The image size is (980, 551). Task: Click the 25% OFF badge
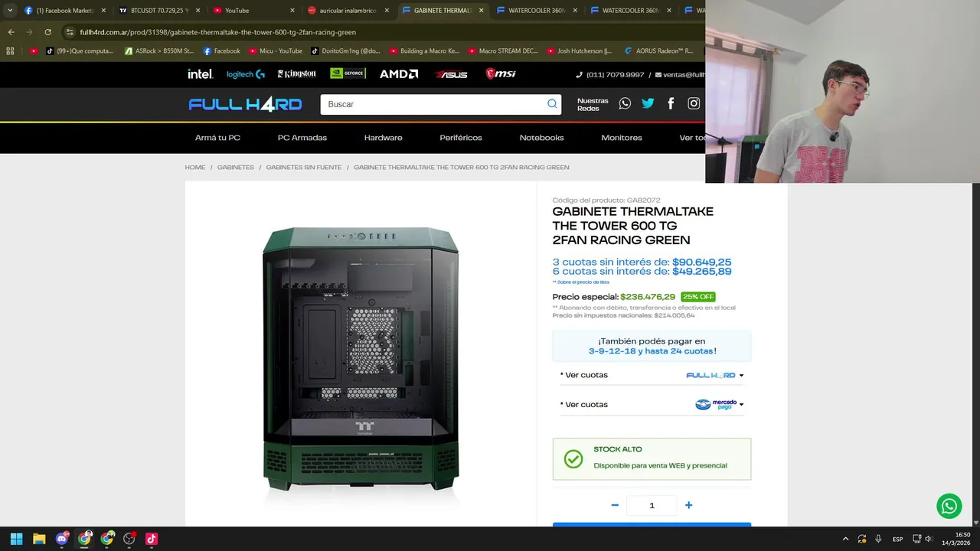pyautogui.click(x=697, y=297)
